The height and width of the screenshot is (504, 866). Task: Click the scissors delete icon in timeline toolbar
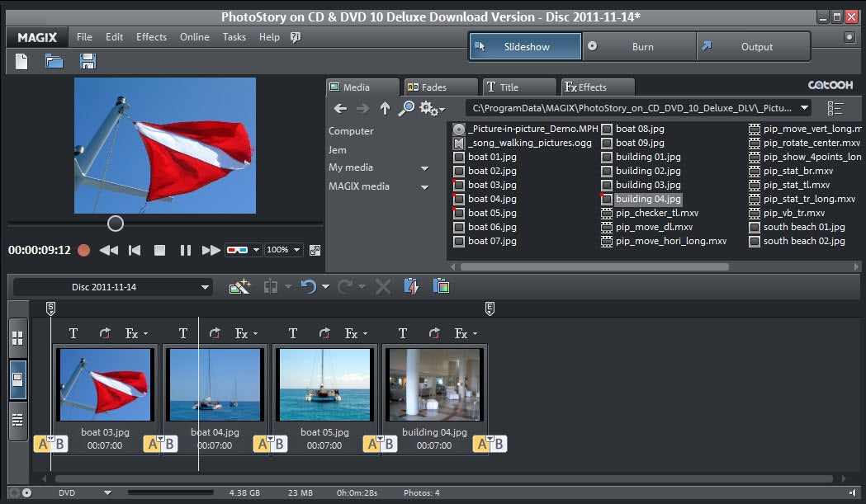point(382,287)
